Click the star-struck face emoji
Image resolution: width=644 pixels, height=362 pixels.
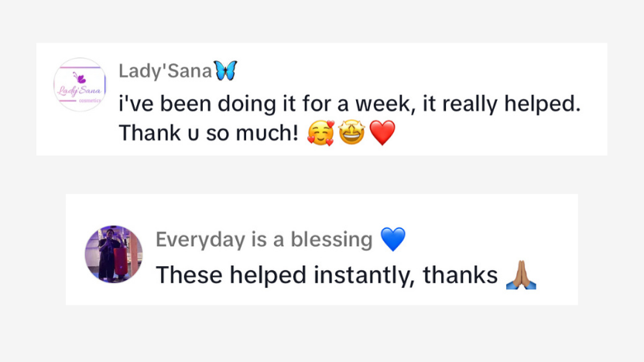click(x=351, y=132)
